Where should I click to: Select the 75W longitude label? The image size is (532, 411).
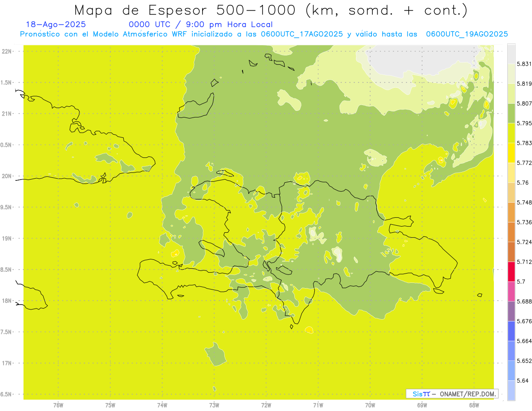coord(110,405)
